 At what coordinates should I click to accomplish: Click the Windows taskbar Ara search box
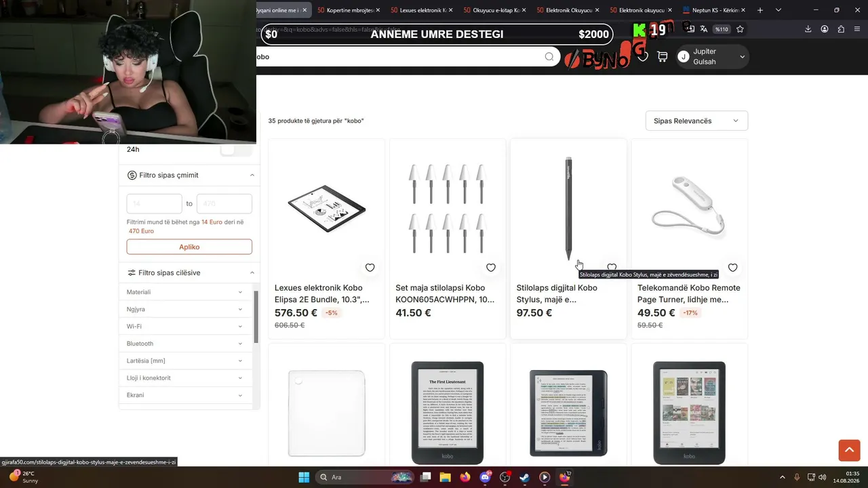coord(366,477)
